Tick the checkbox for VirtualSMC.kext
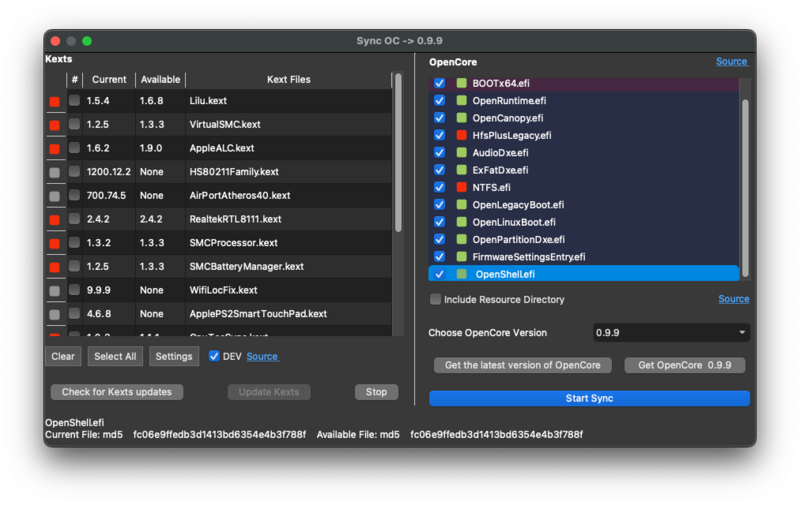This screenshot has width=800, height=505. (x=74, y=124)
